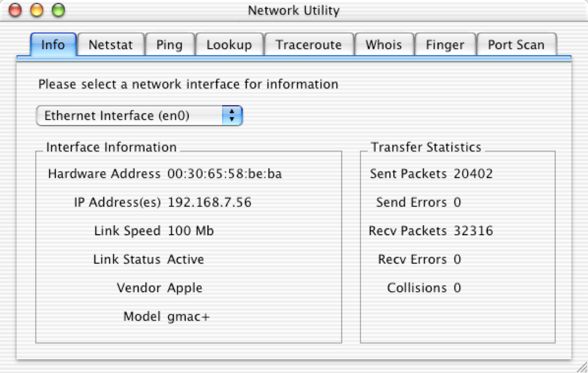Viewport: 588px width, 373px height.
Task: Minimize the window with the yellow button
Action: tap(37, 10)
